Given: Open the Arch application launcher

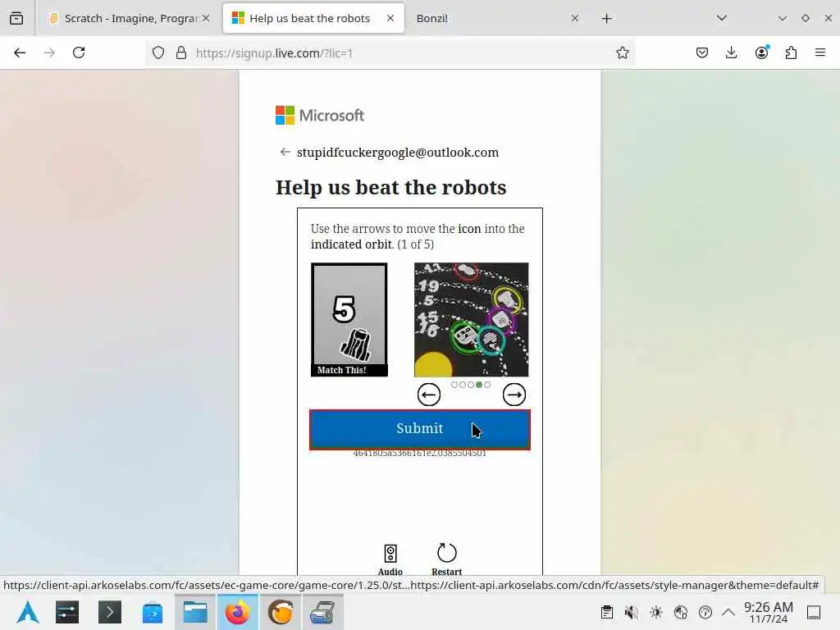Looking at the screenshot, I should click(28, 612).
